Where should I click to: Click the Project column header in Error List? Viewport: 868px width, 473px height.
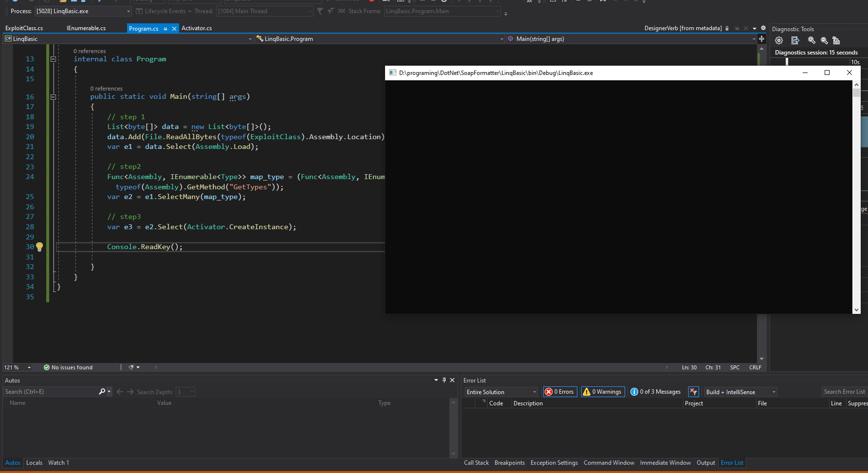tap(720, 403)
